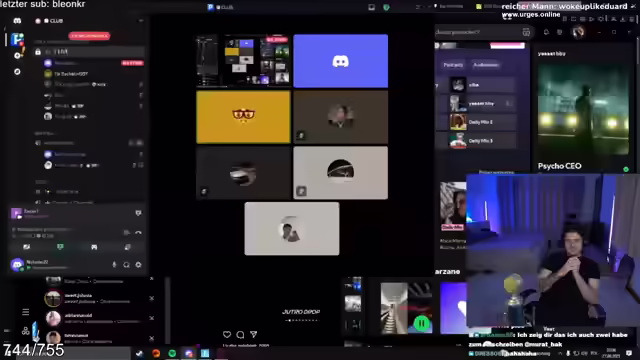
Task: Open Spotify notifications bell icon
Action: click(546, 32)
